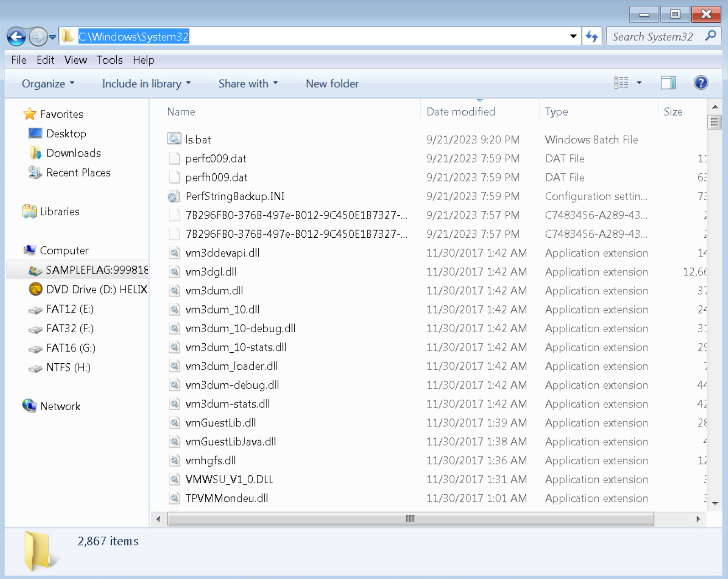The width and height of the screenshot is (728, 579).
Task: Click the refresh icon beside the address bar
Action: pos(591,36)
